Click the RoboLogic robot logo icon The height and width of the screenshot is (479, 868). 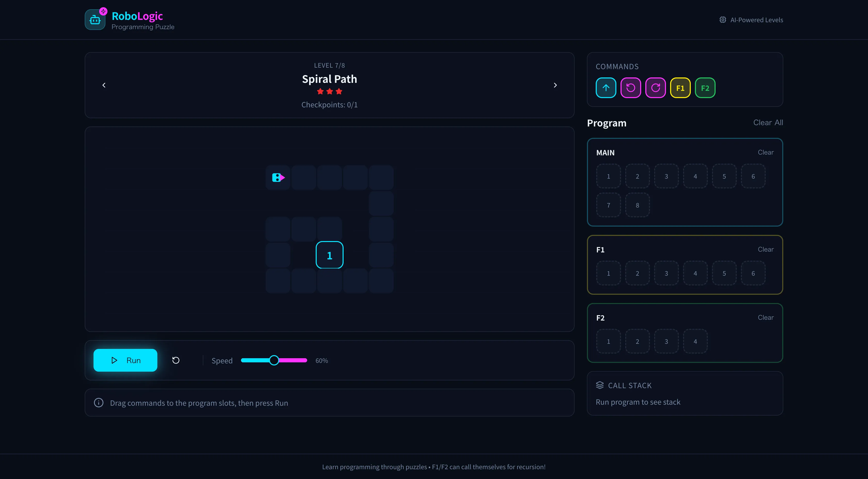coord(95,20)
